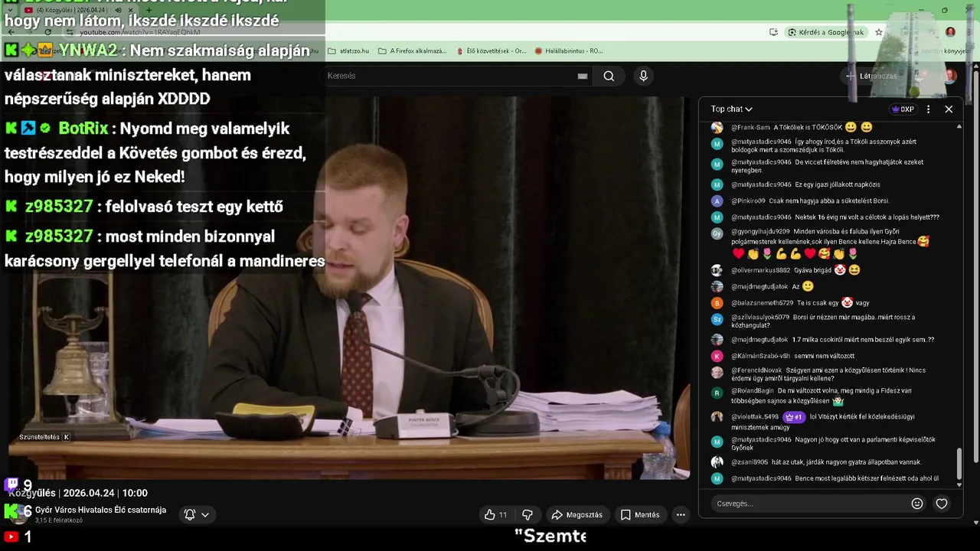Like the video with thumbs up

(495, 515)
